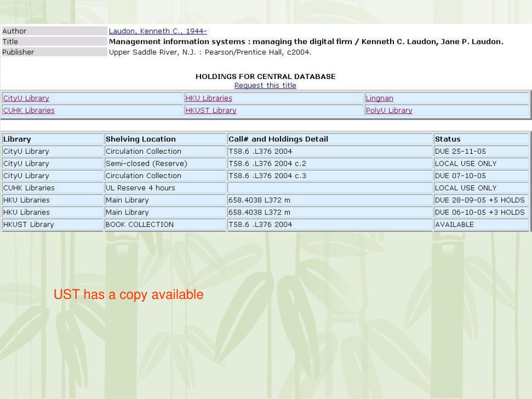532x399 pixels.
Task: Open the CityU Library holdings link
Action: tap(26, 98)
